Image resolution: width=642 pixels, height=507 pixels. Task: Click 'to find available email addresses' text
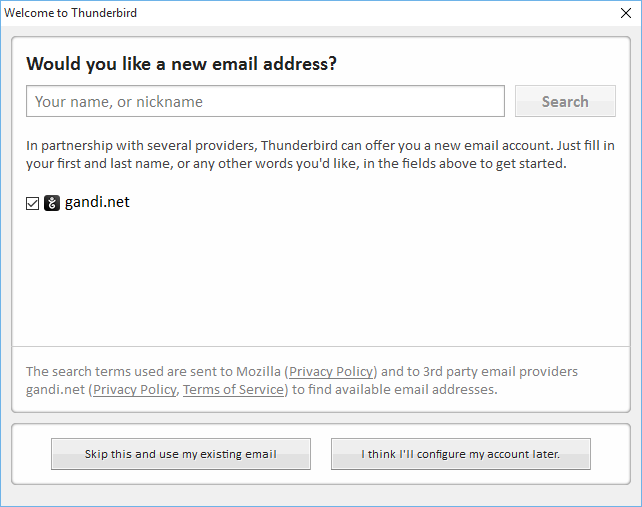click(394, 389)
